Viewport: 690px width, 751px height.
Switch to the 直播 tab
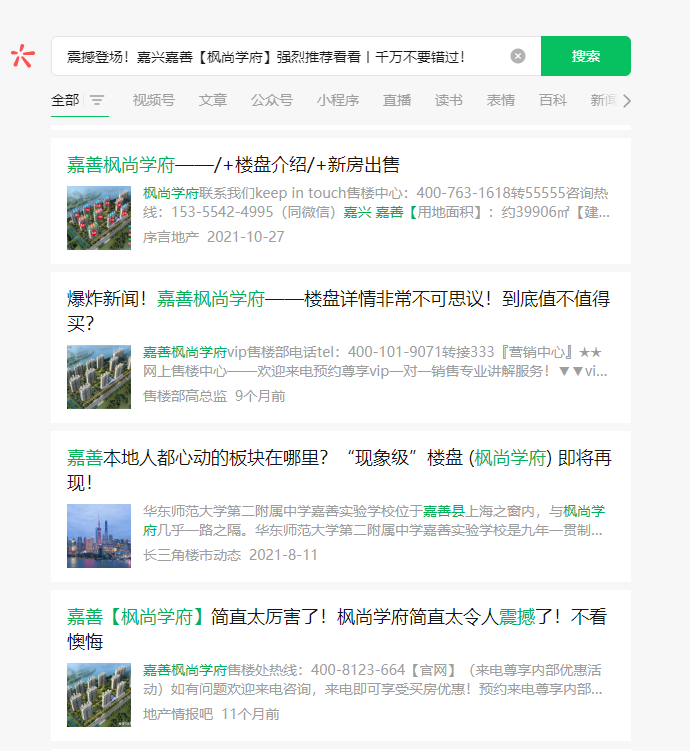pyautogui.click(x=396, y=100)
